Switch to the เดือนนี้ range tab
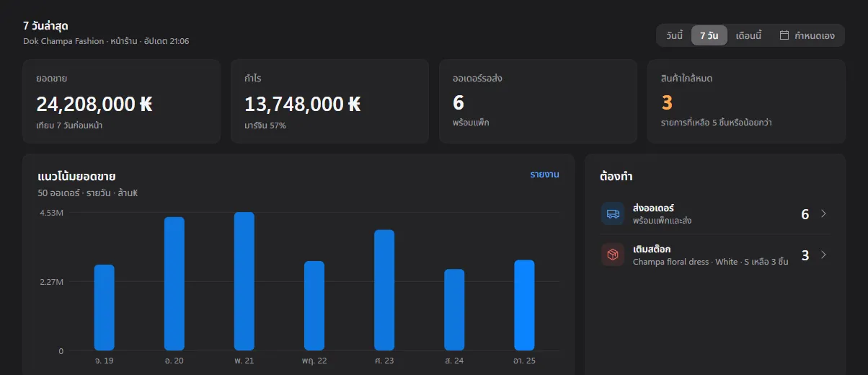 click(x=748, y=35)
